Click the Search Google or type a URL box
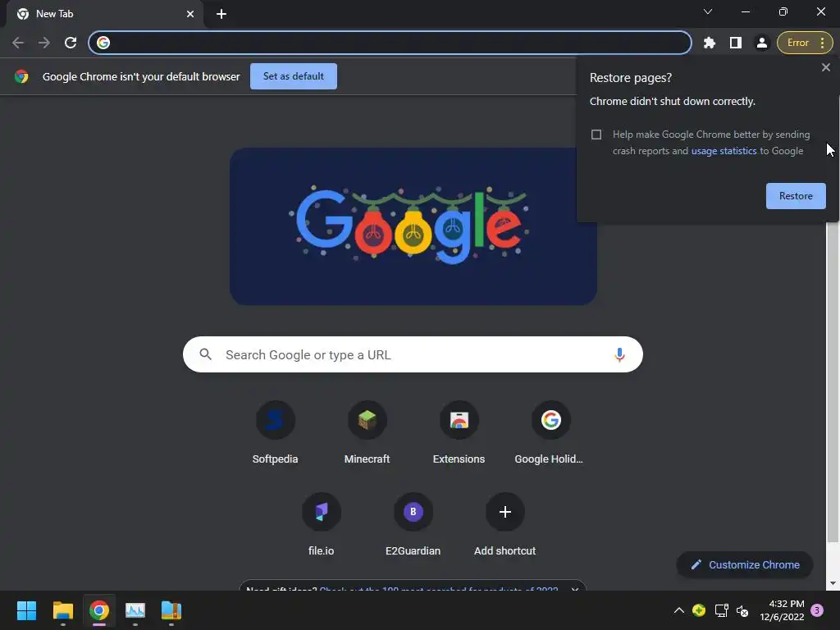Image resolution: width=840 pixels, height=630 pixels. [x=413, y=354]
